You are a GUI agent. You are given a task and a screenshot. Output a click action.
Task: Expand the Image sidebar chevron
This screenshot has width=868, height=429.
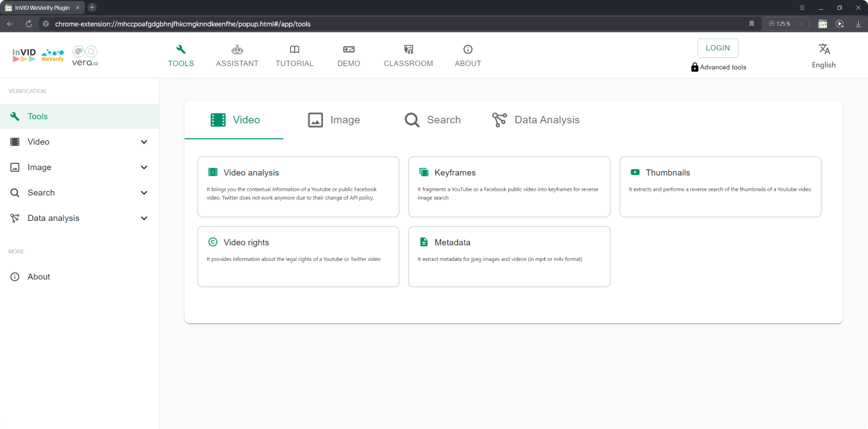coord(144,167)
